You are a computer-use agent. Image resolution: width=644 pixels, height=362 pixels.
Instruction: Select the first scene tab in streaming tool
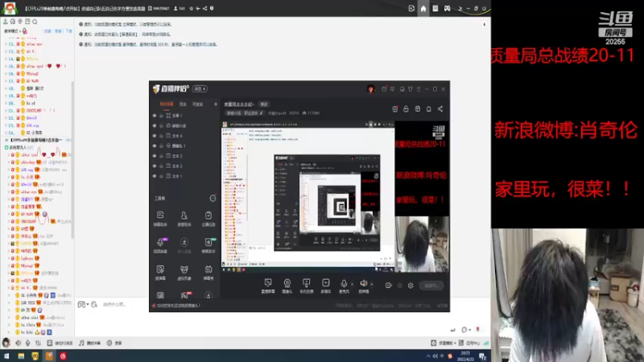point(167,105)
